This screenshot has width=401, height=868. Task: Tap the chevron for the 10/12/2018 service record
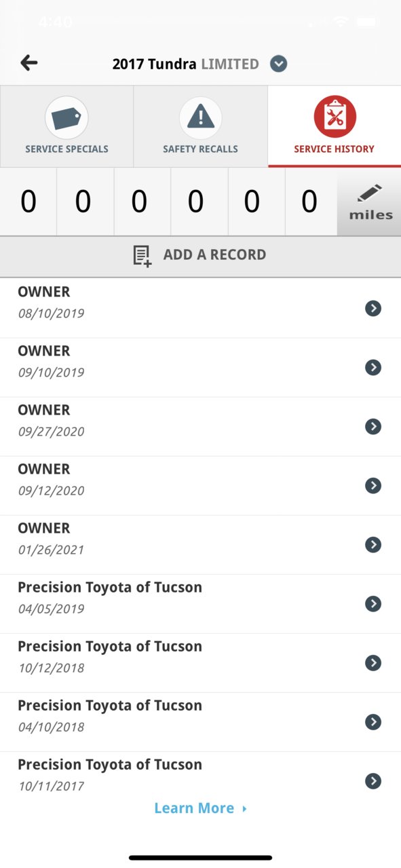coord(373,662)
